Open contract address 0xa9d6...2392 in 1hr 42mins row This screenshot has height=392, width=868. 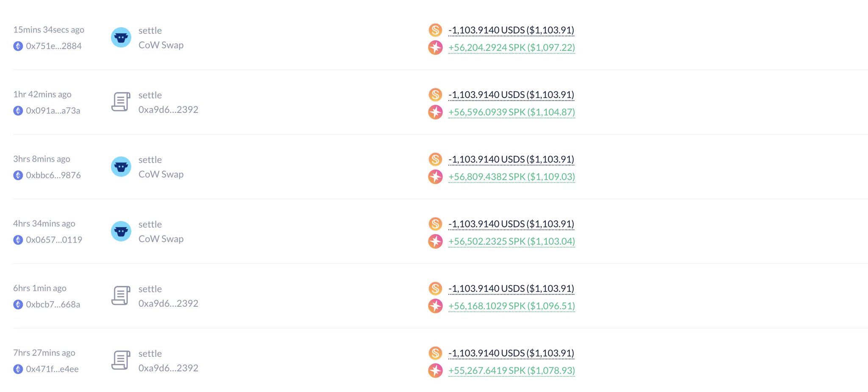(168, 110)
